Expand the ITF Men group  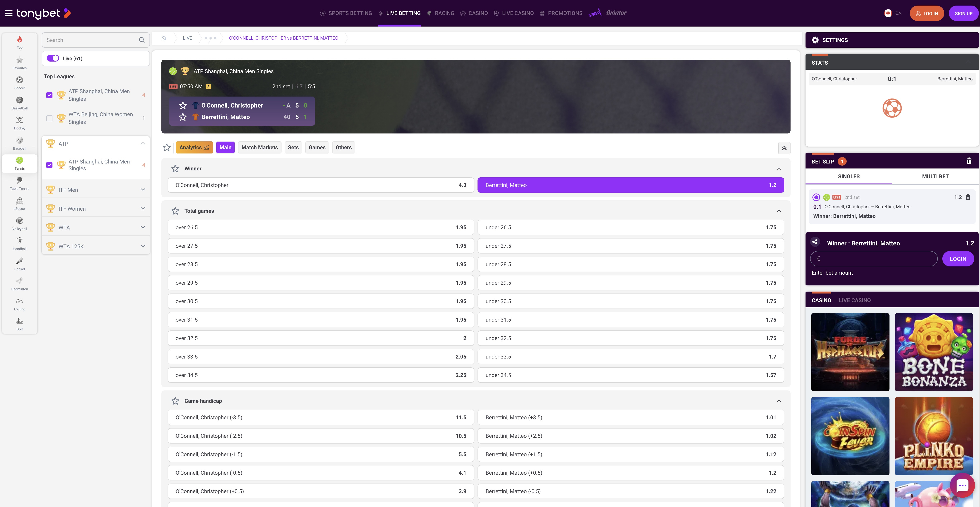[143, 190]
